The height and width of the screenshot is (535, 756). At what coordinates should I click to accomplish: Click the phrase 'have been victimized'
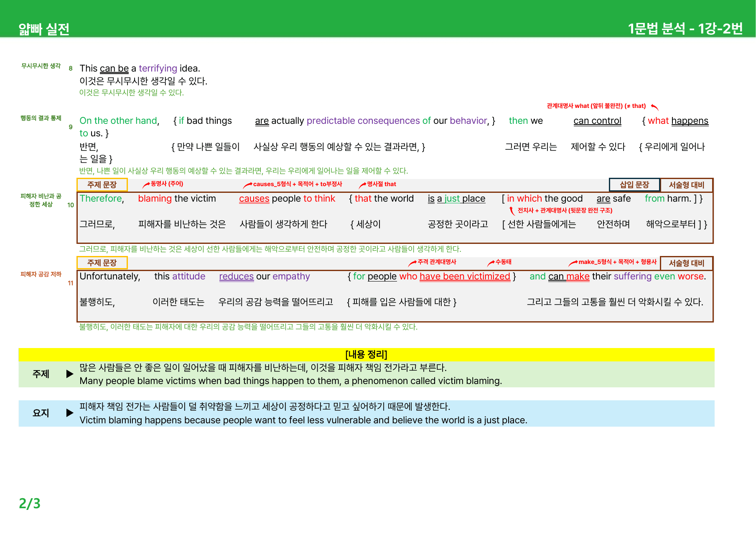(x=465, y=276)
